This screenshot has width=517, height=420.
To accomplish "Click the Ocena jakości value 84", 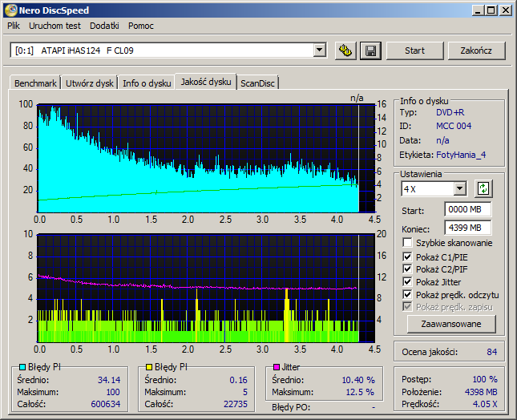I will click(x=491, y=352).
